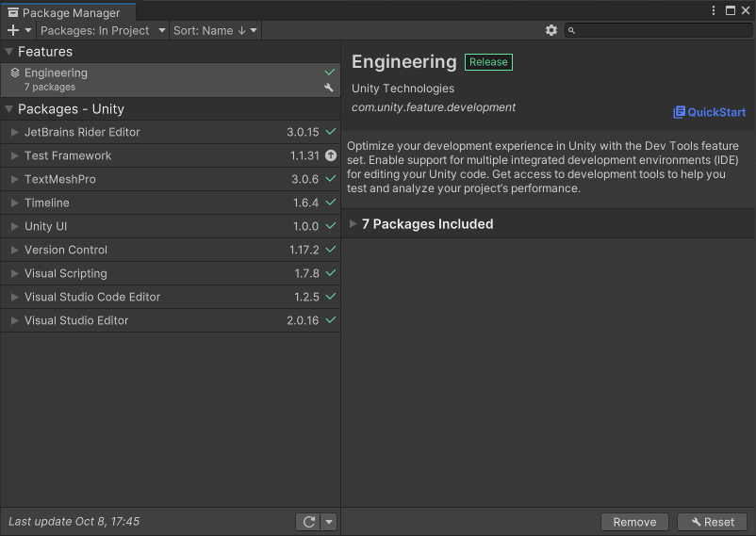Click the 1.1.31 version number
Screen dimensions: 756x536
coord(304,155)
